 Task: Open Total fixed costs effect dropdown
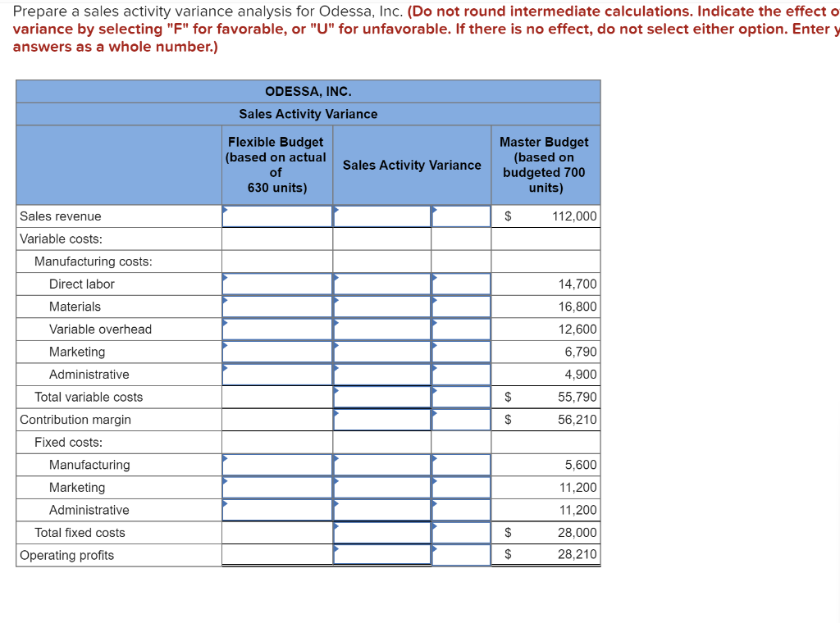461,533
